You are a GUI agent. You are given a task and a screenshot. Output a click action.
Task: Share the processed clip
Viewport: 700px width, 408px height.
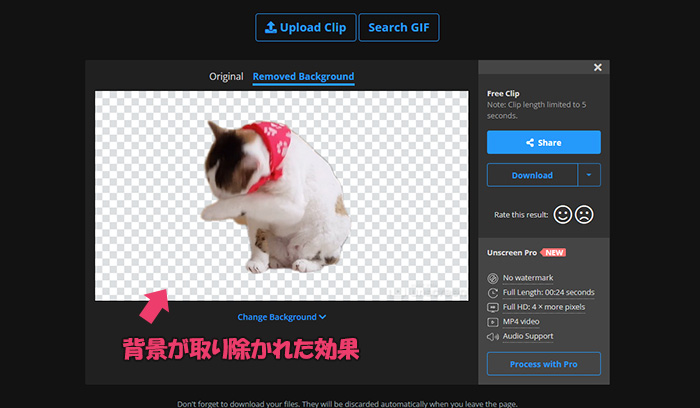[544, 142]
